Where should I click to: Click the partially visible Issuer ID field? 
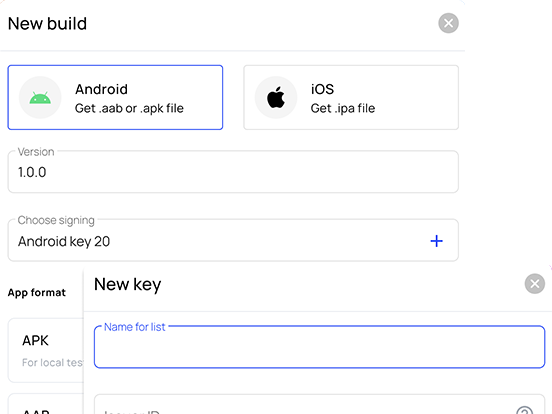point(319,404)
